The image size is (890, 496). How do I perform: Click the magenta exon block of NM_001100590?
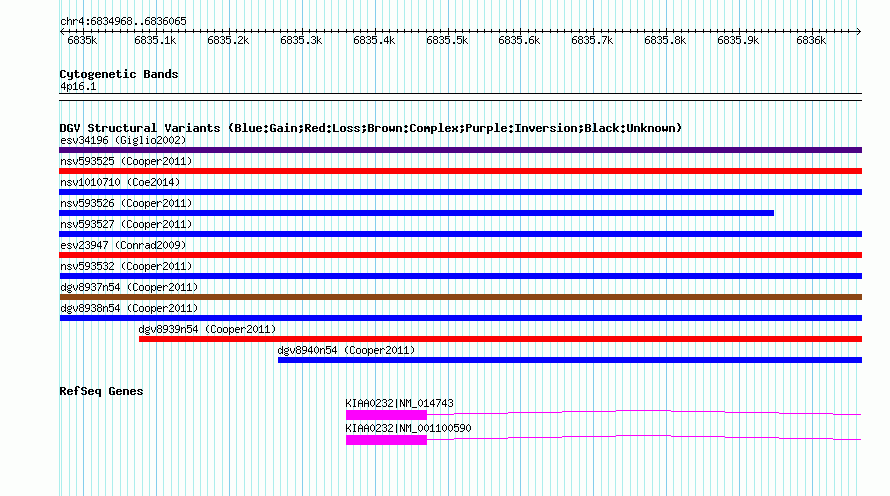[x=387, y=440]
